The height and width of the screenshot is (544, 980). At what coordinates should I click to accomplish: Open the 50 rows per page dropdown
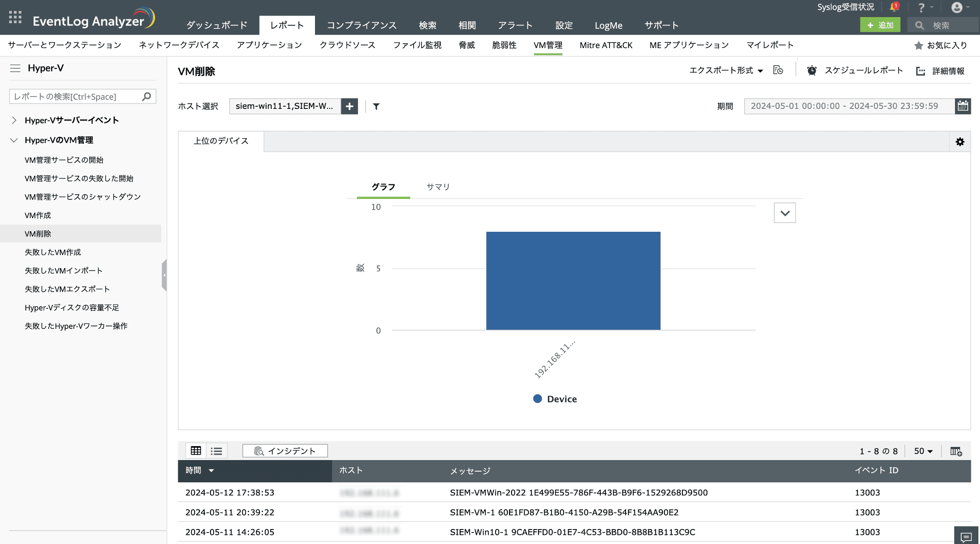(x=923, y=451)
